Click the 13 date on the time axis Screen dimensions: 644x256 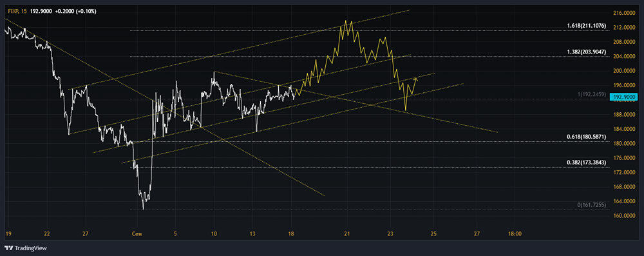(x=252, y=234)
